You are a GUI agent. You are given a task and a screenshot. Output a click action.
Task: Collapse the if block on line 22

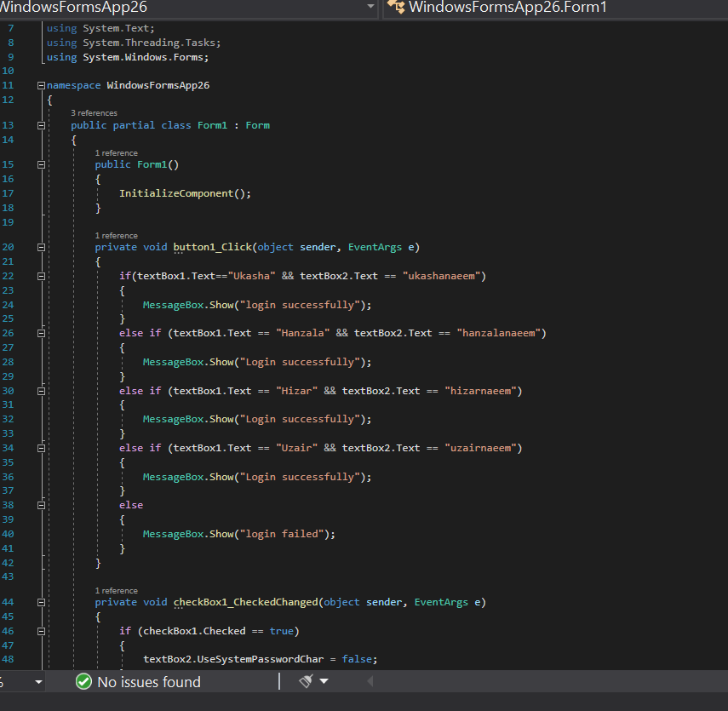[40, 275]
